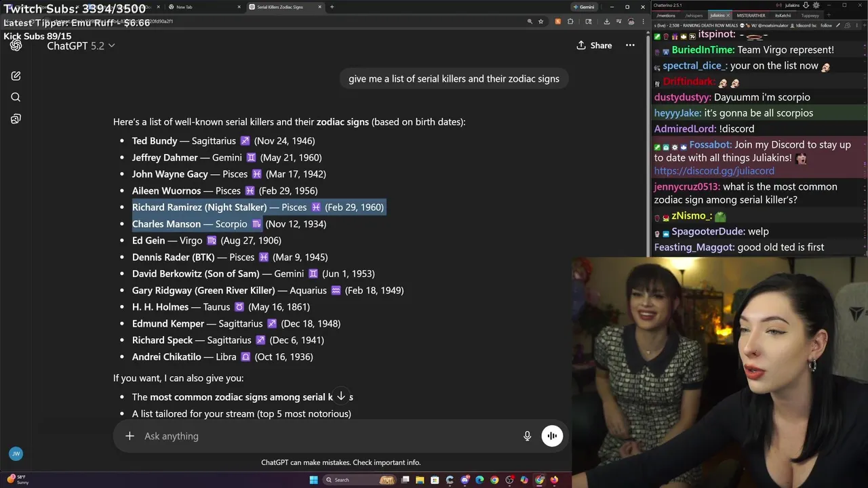
Task: Click the juliakins account name in Chatterino title bar
Action: (792, 5)
